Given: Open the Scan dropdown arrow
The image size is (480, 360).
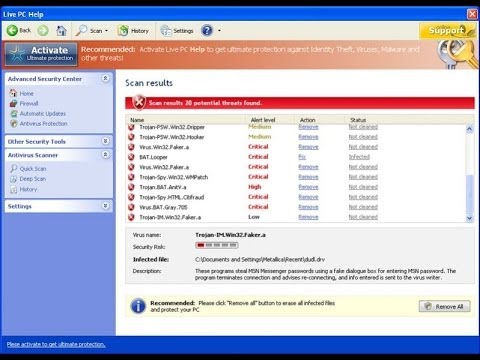Looking at the screenshot, I should [x=106, y=31].
